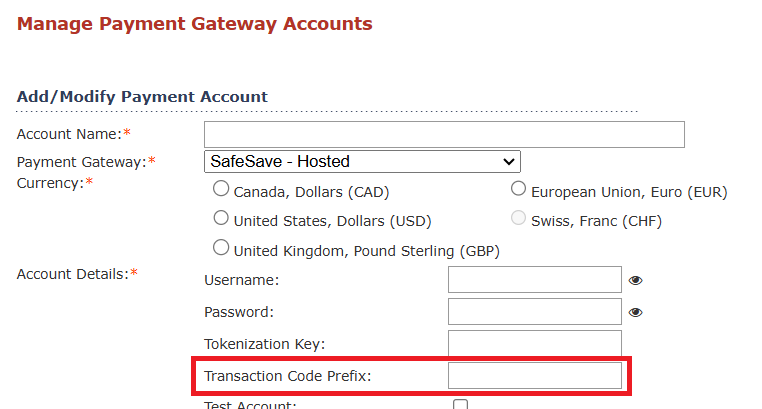The width and height of the screenshot is (762, 409).
Task: Select Swiss, Franc (CHF) currency
Action: [x=519, y=218]
